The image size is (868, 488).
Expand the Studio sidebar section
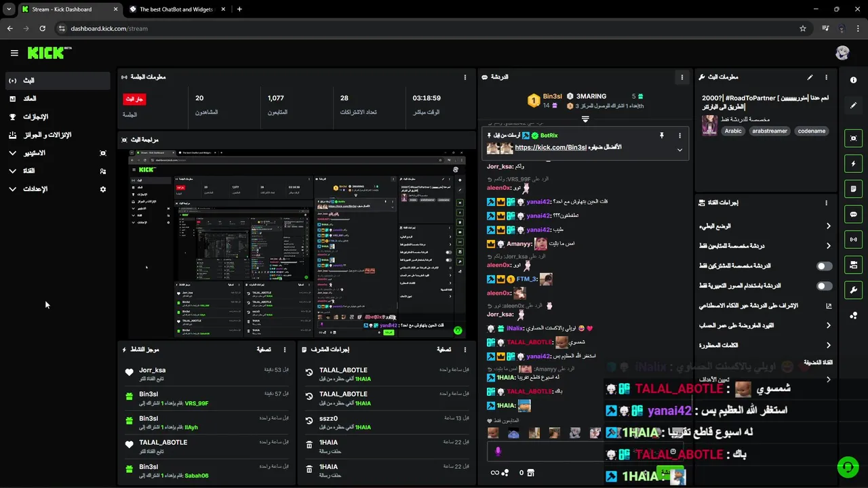click(13, 153)
